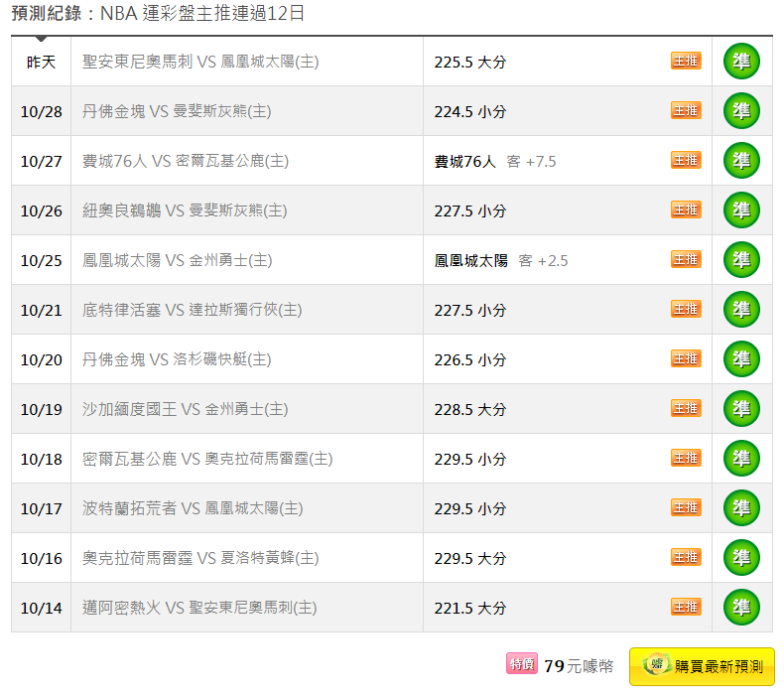Click the 10/19 date cell

(41, 409)
